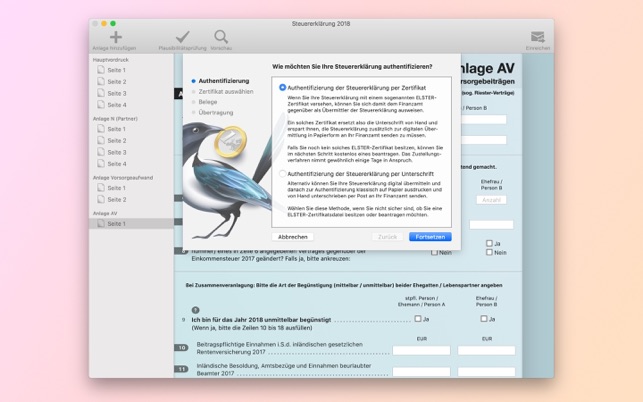This screenshot has height=402, width=643.
Task: Click the yellow minimize window button
Action: point(104,23)
